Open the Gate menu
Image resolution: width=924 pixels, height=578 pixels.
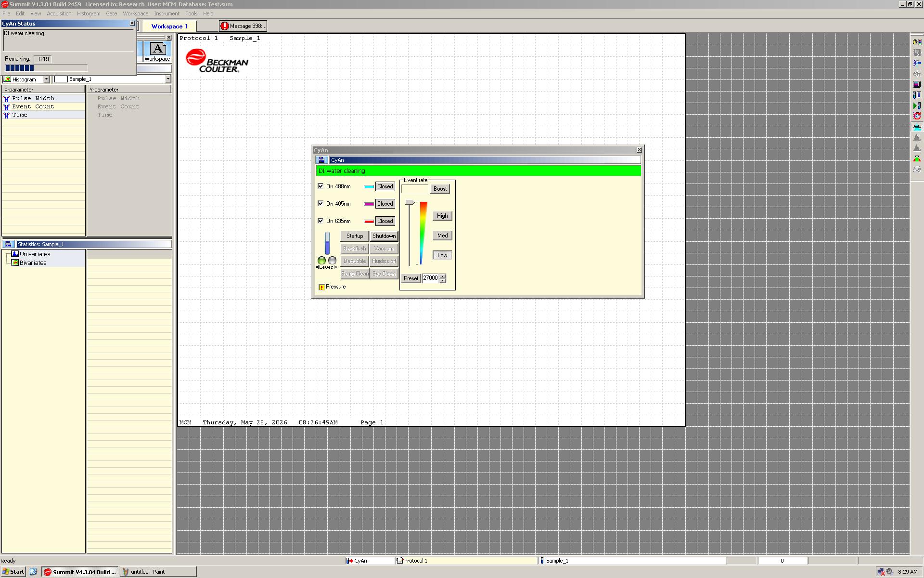tap(112, 13)
